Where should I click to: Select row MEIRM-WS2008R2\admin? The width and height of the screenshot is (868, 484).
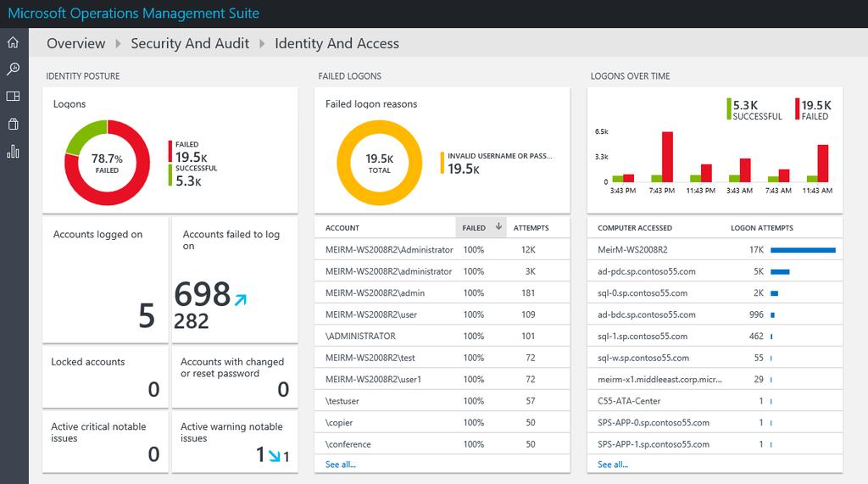pyautogui.click(x=442, y=293)
